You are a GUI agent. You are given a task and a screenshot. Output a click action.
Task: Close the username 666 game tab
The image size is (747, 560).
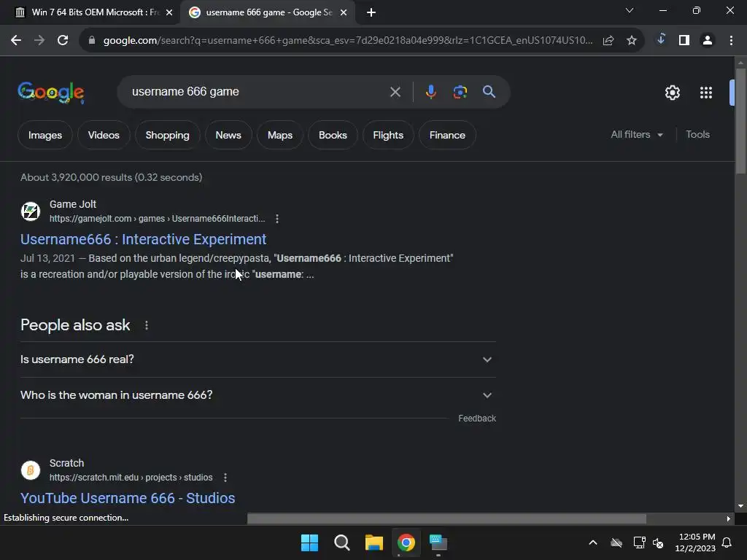point(344,12)
